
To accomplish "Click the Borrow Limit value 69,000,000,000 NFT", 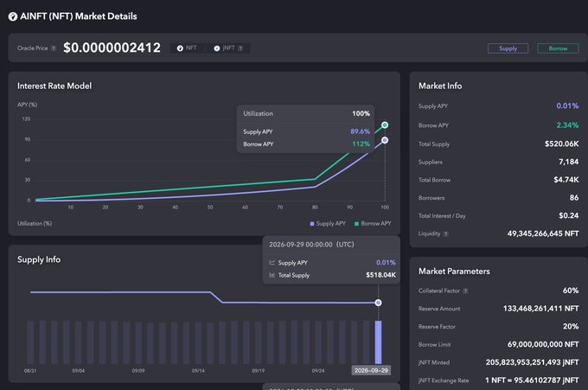I will pos(543,344).
